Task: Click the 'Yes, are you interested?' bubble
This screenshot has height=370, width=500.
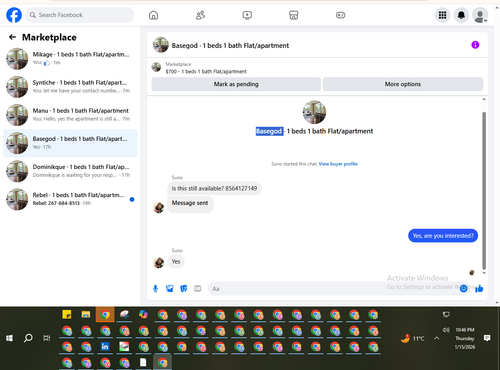Action: 443,236
